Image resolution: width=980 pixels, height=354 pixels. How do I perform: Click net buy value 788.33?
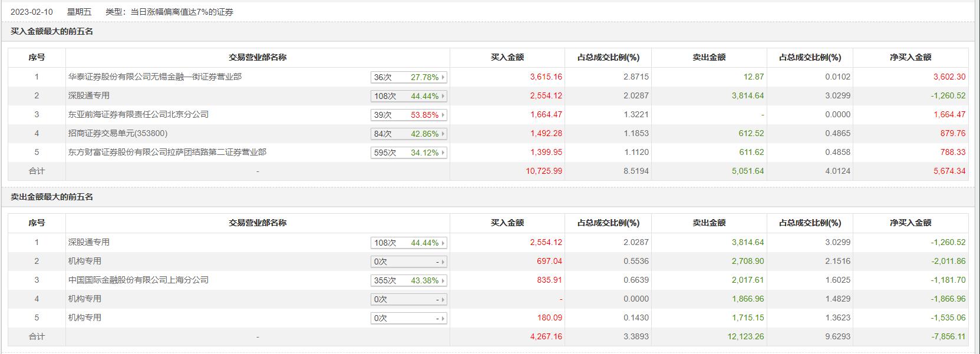tap(953, 152)
